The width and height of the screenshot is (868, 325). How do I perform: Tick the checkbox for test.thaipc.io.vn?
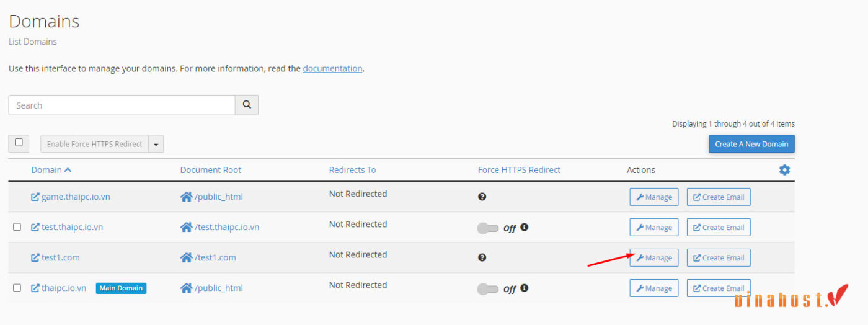point(17,227)
